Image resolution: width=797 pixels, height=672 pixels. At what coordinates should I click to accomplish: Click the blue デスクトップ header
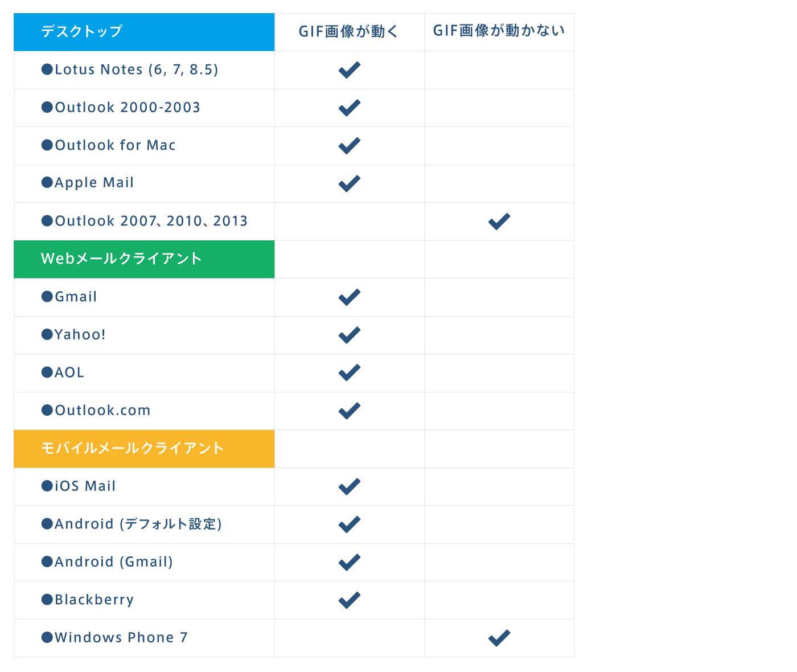tap(144, 32)
